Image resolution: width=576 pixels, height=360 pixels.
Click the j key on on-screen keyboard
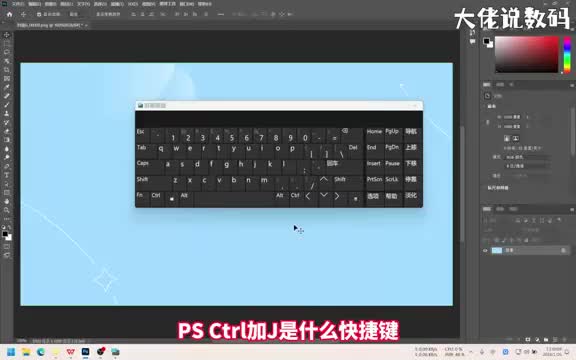(x=256, y=168)
